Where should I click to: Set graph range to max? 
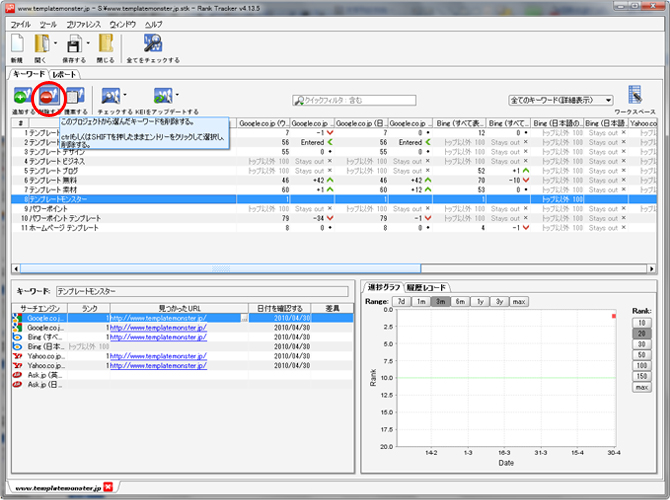(519, 302)
